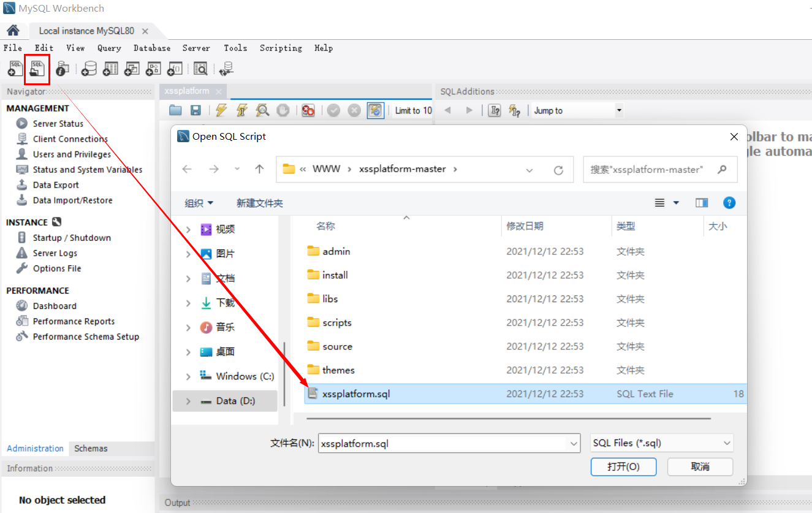Open the 组织 organize dropdown
Screen dimensions: 812x513
[199, 203]
